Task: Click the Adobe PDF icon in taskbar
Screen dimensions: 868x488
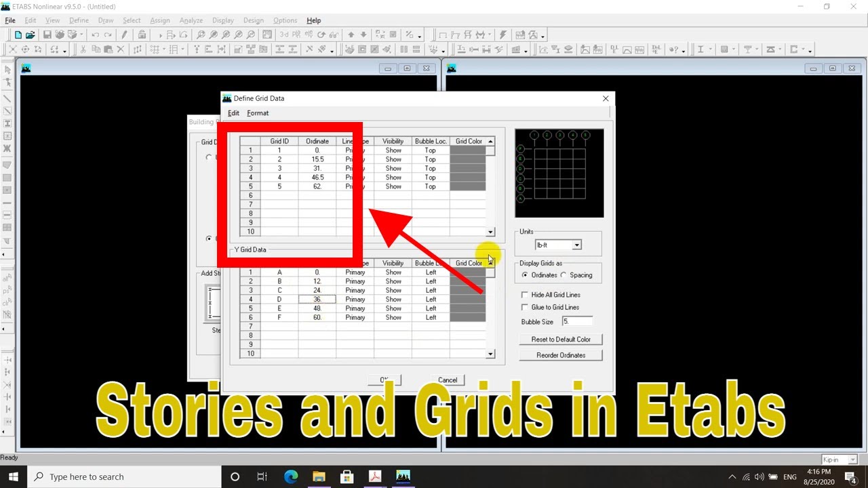Action: tap(375, 476)
